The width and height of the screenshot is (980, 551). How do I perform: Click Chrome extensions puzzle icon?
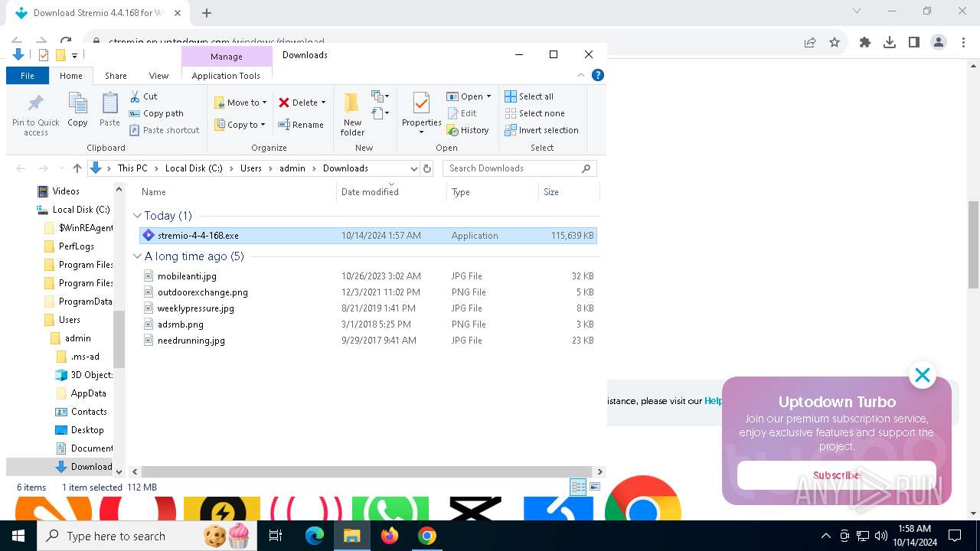tap(865, 43)
